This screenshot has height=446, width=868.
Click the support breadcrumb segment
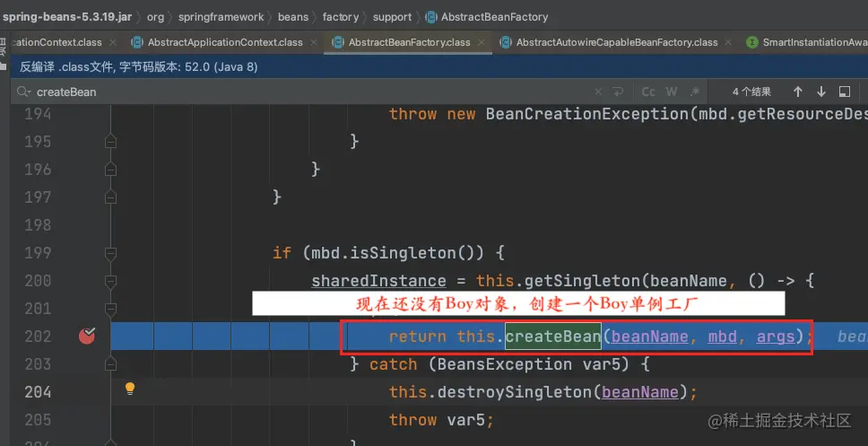click(392, 17)
